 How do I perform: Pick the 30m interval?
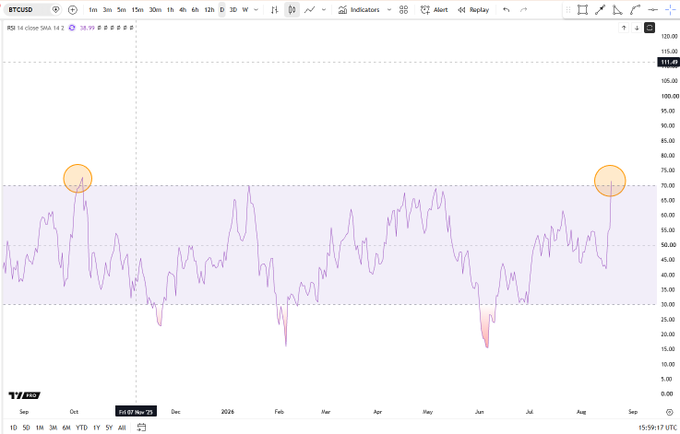155,10
